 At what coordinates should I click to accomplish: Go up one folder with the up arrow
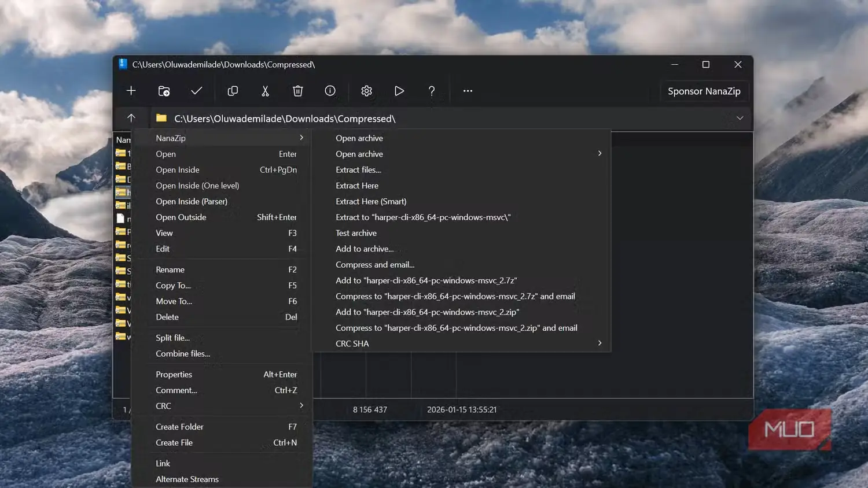(131, 118)
